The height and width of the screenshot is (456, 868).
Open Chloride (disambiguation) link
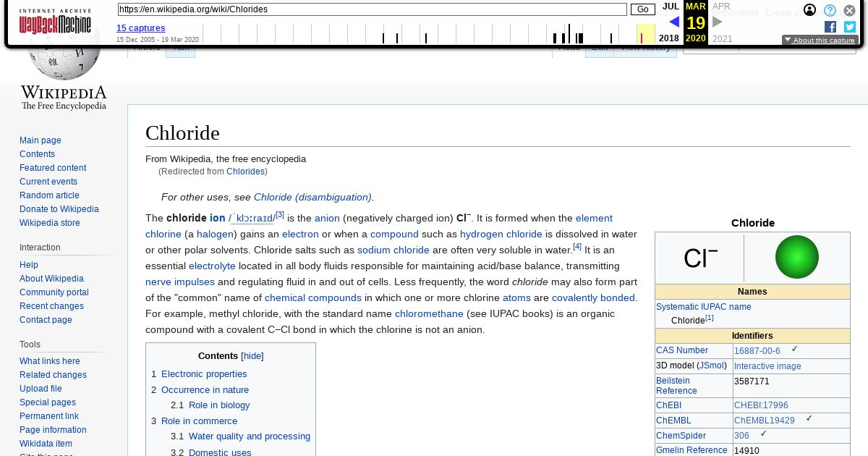[x=312, y=197]
